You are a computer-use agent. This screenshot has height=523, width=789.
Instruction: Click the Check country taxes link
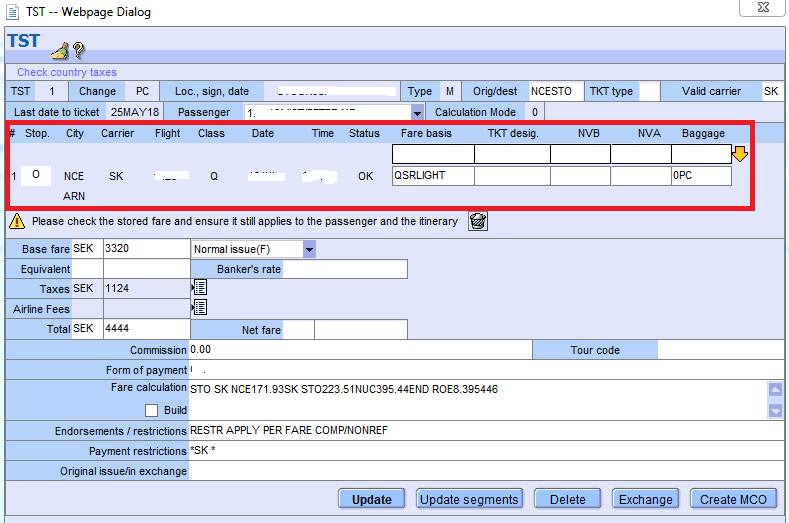[67, 72]
